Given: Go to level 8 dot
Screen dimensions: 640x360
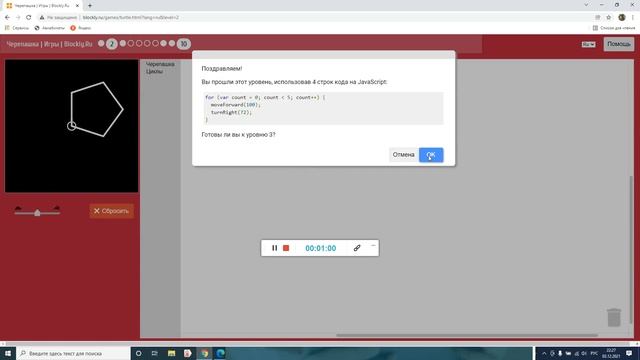Looking at the screenshot, I should (x=163, y=43).
